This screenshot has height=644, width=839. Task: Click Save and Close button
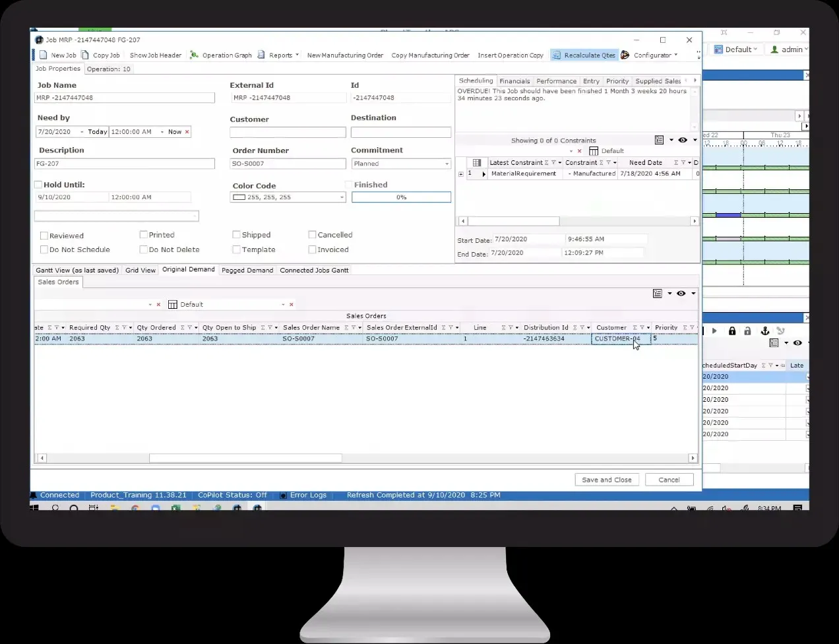[x=607, y=480]
